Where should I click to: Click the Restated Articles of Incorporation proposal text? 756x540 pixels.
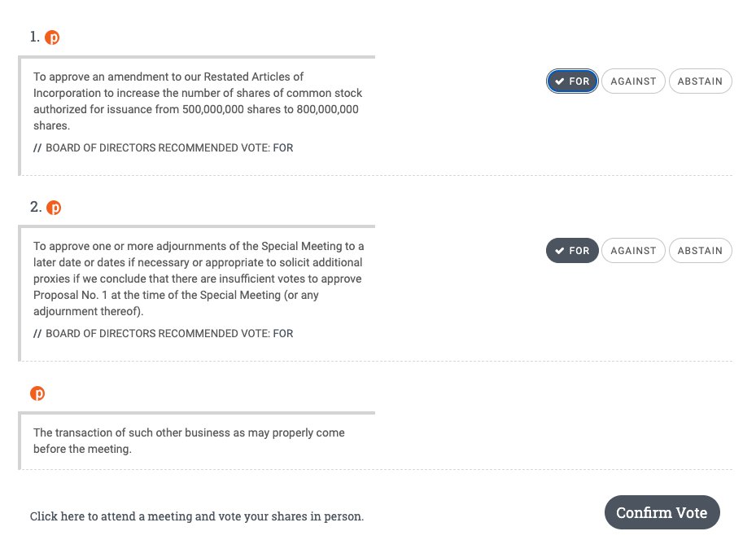click(x=198, y=101)
